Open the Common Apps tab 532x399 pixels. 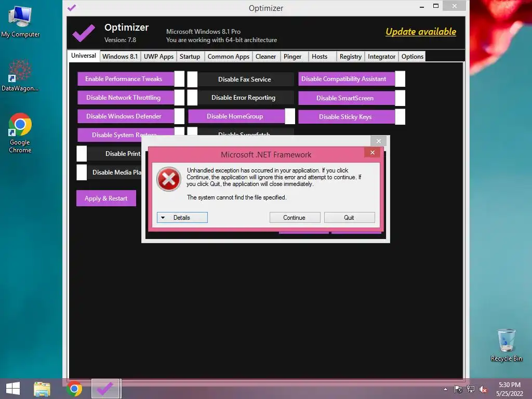(229, 56)
